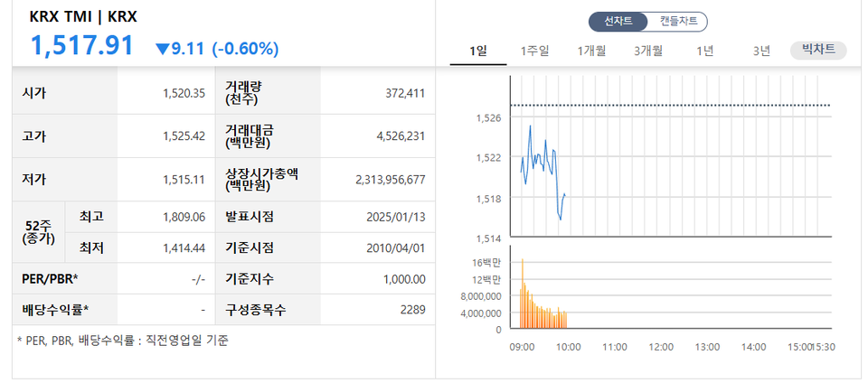Viewport: 868px width, 383px height.
Task: Click the 발표시점 label
Action: (x=250, y=217)
